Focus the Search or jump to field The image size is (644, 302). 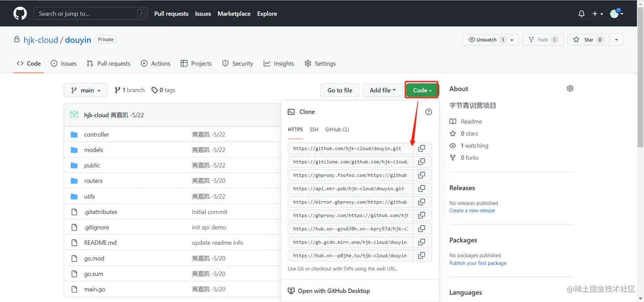point(91,14)
